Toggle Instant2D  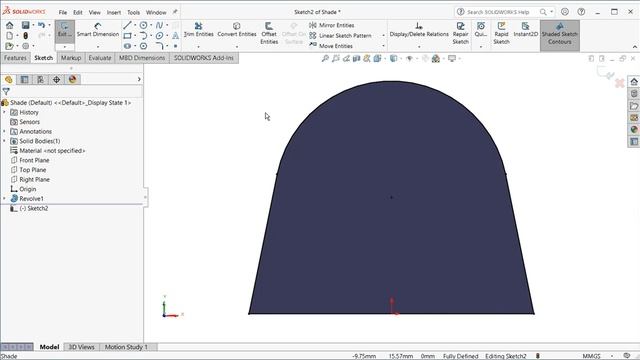(x=525, y=30)
